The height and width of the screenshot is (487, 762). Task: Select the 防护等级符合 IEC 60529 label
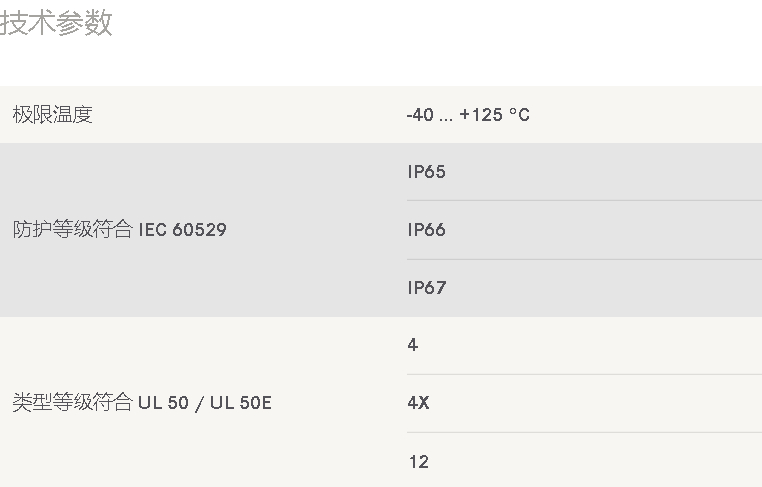(x=120, y=229)
